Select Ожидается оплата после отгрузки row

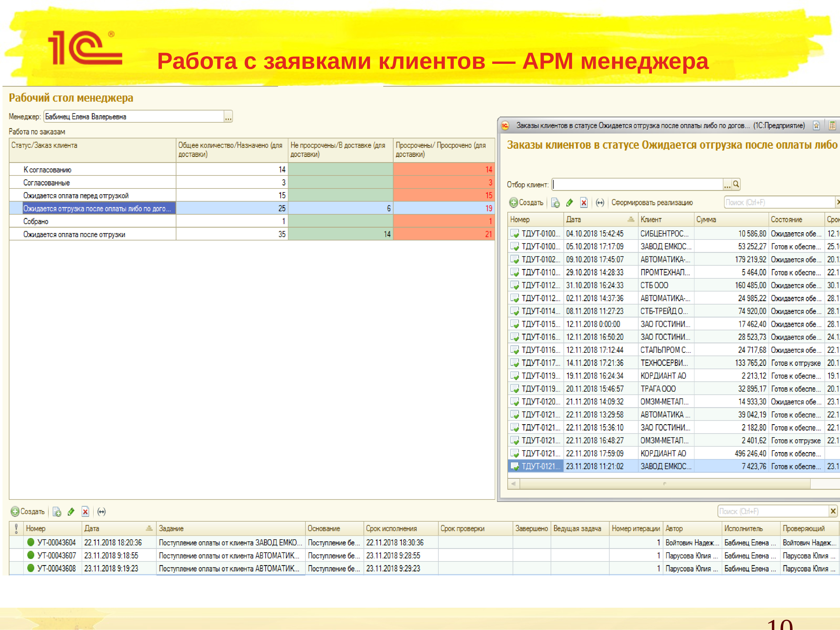[x=74, y=234]
